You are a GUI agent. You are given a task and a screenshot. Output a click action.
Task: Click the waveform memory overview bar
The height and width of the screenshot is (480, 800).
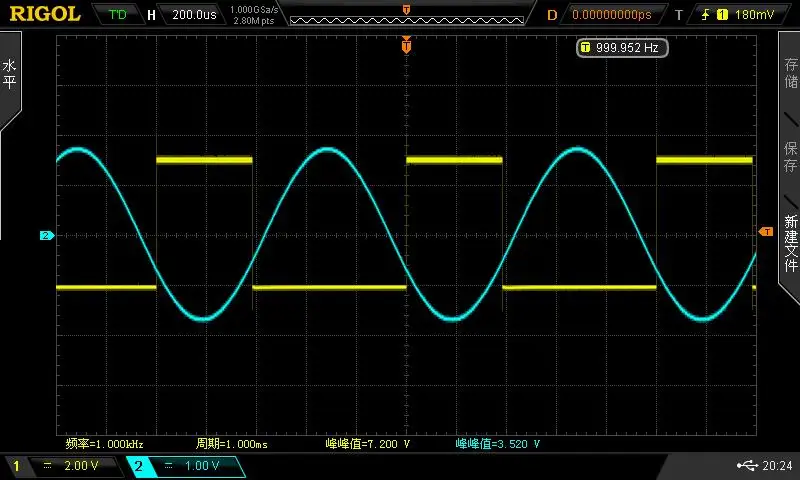point(407,20)
